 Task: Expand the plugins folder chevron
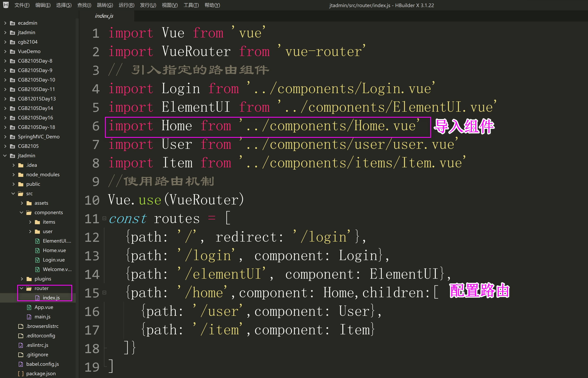[22, 279]
